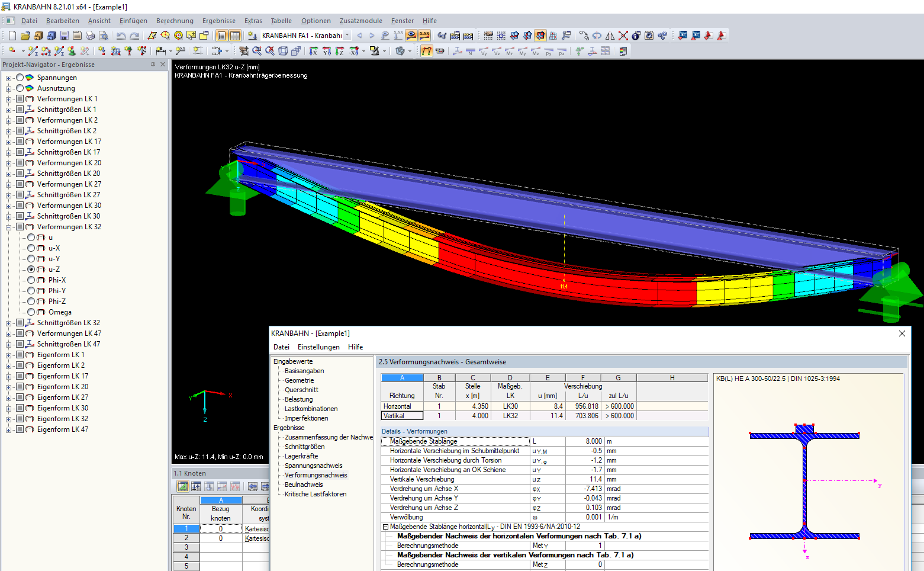Viewport: 924px width, 571px height.
Task: Click the Save file icon
Action: [64, 36]
